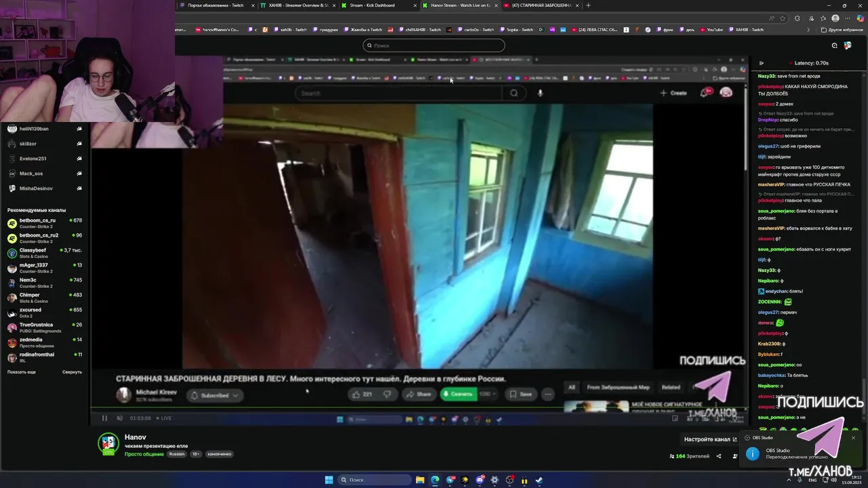Viewport: 868px width, 488px height.
Task: Open followed channel Evelone251
Action: click(x=44, y=159)
